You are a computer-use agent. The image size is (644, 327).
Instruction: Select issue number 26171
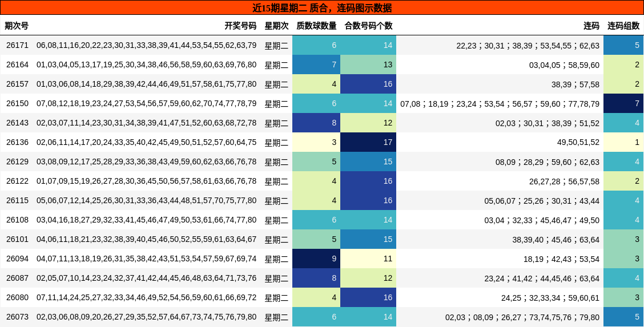[x=17, y=45]
